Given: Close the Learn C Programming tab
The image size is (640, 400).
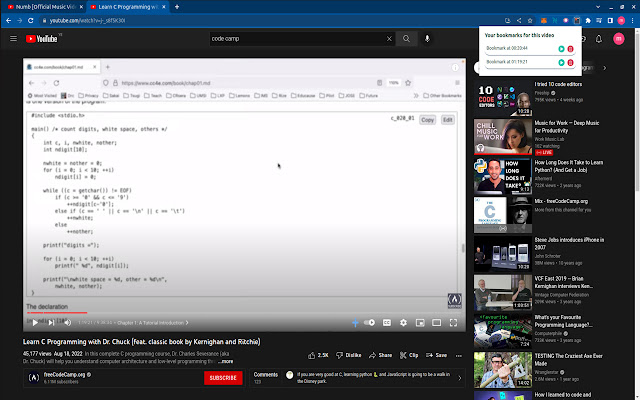Looking at the screenshot, I should tap(164, 7).
